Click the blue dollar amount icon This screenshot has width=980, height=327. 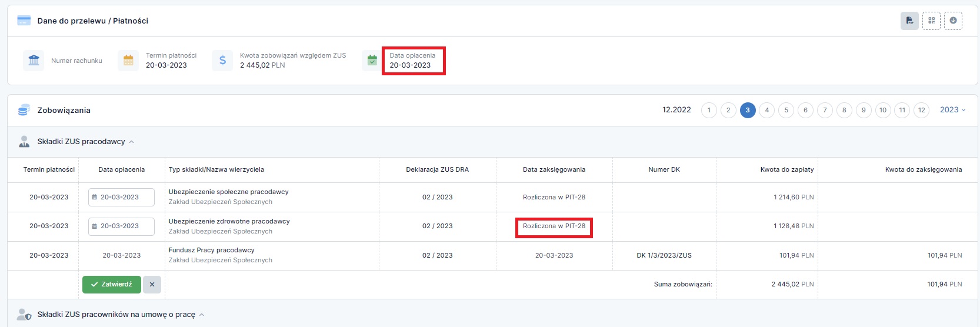click(x=222, y=61)
